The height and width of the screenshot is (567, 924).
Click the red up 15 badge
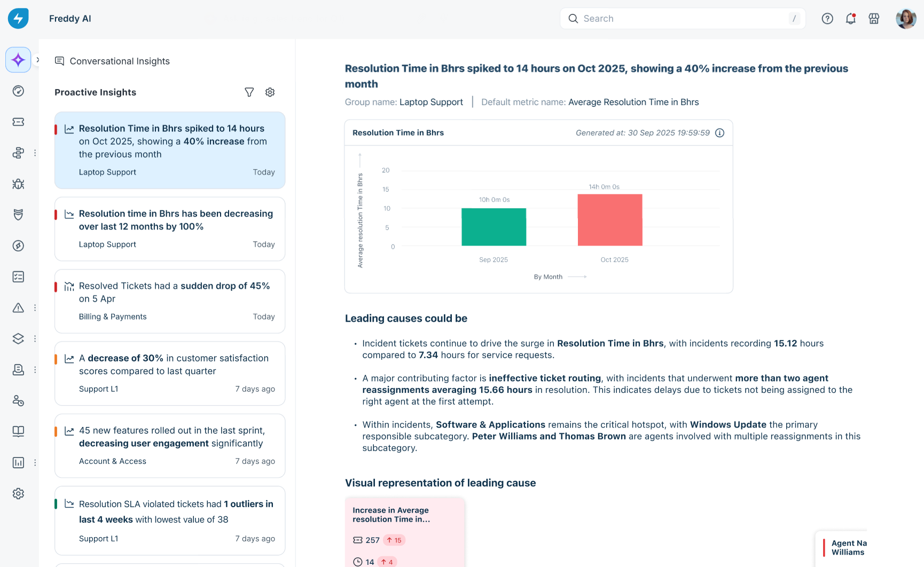394,540
